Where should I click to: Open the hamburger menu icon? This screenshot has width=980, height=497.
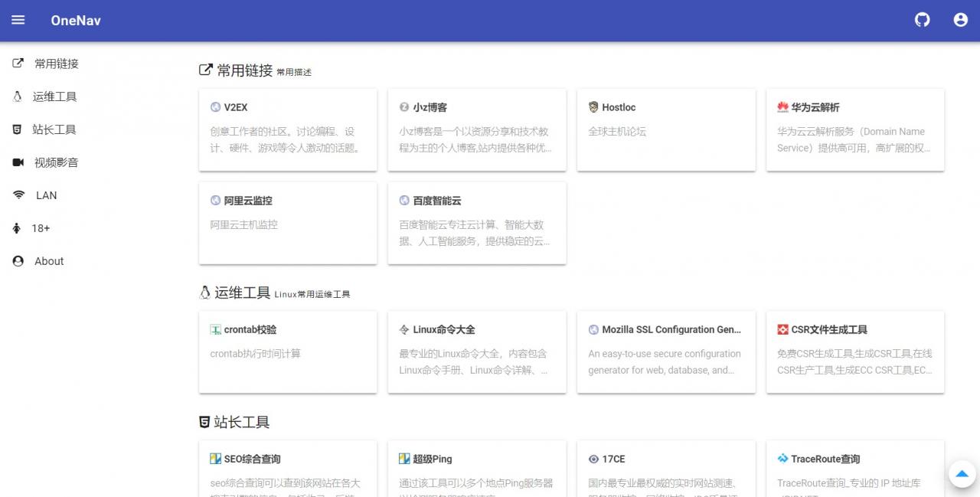[x=18, y=20]
